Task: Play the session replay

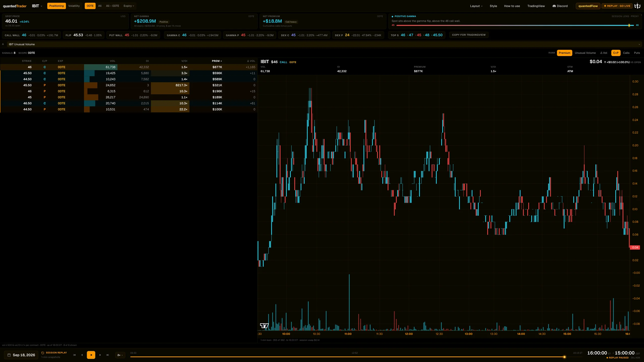Action: [91, 355]
